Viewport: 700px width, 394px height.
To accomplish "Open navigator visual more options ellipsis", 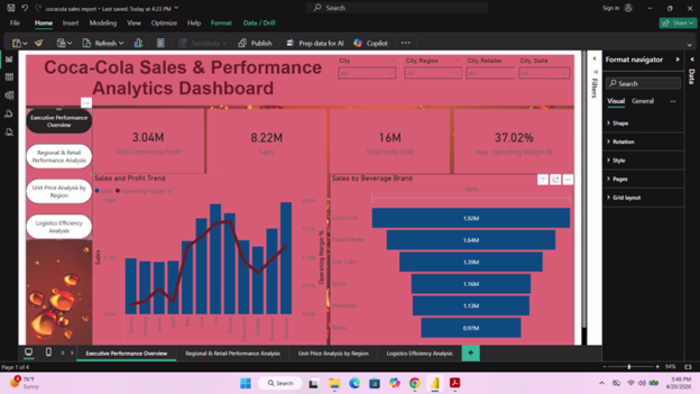I will (x=86, y=103).
